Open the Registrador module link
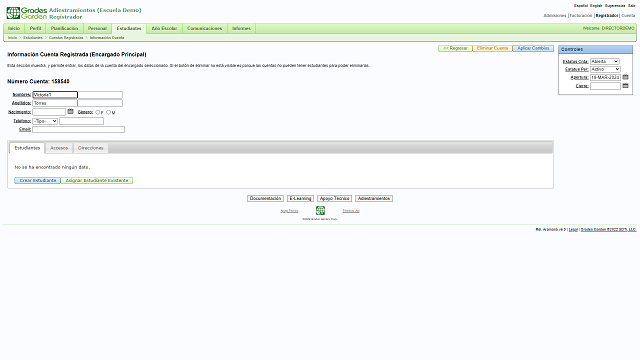This screenshot has width=640, height=360. [607, 16]
